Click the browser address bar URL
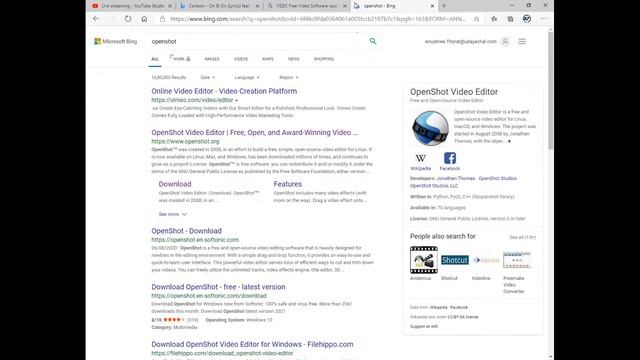640x360 pixels. pyautogui.click(x=318, y=19)
